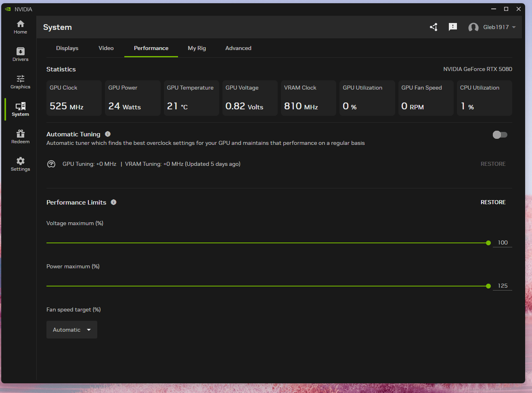Click RESTORE for Performance Limits
Viewport: 532px width, 393px height.
coord(493,202)
